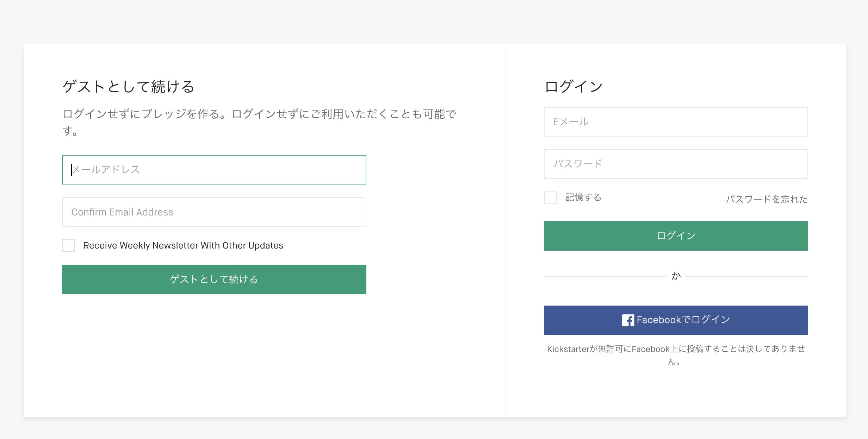Click the Facebookでログイン button
This screenshot has width=868, height=439.
pos(676,320)
